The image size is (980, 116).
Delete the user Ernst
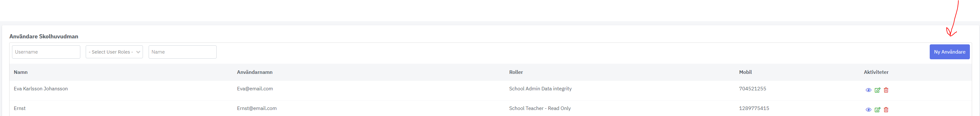[886, 110]
